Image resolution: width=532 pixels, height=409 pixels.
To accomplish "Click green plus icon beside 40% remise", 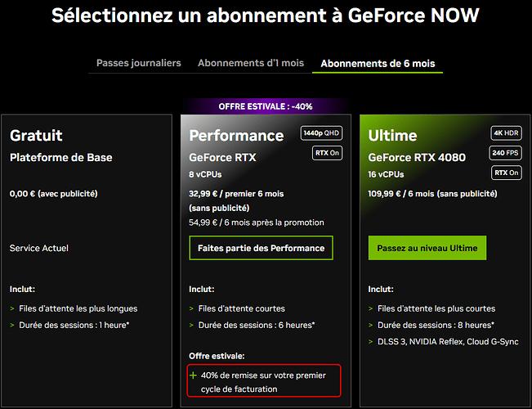I will pos(193,375).
